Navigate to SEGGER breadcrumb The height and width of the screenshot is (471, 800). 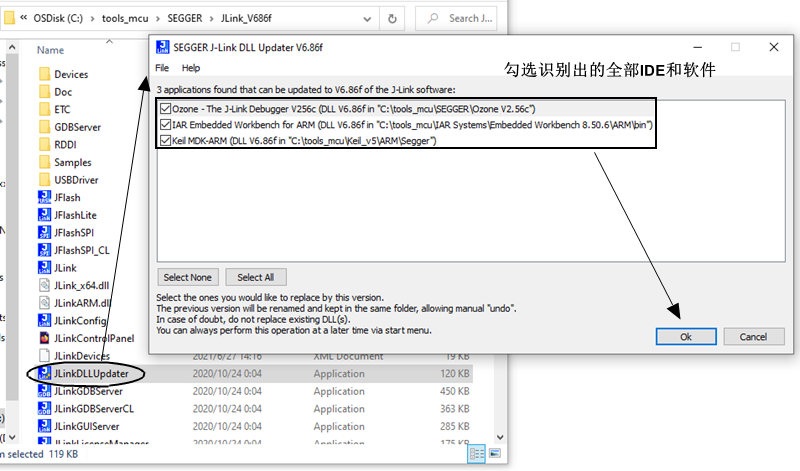pyautogui.click(x=185, y=18)
